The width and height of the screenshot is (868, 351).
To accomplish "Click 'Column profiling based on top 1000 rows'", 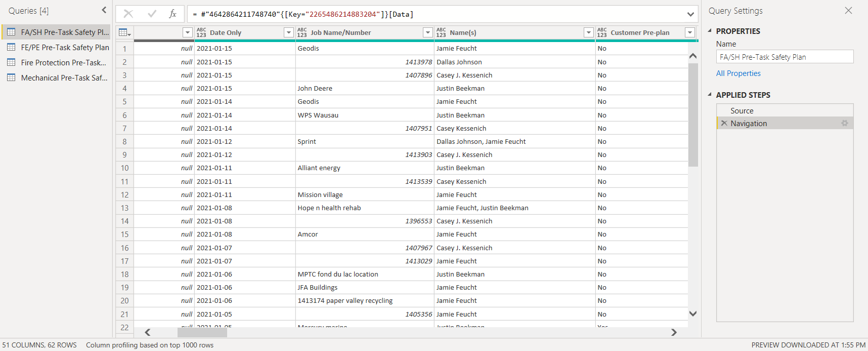I will click(150, 345).
